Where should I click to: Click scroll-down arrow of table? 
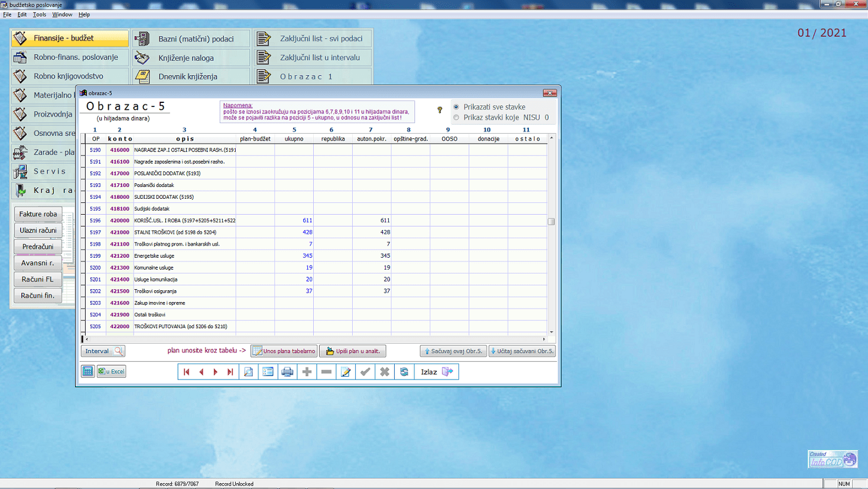click(x=552, y=332)
